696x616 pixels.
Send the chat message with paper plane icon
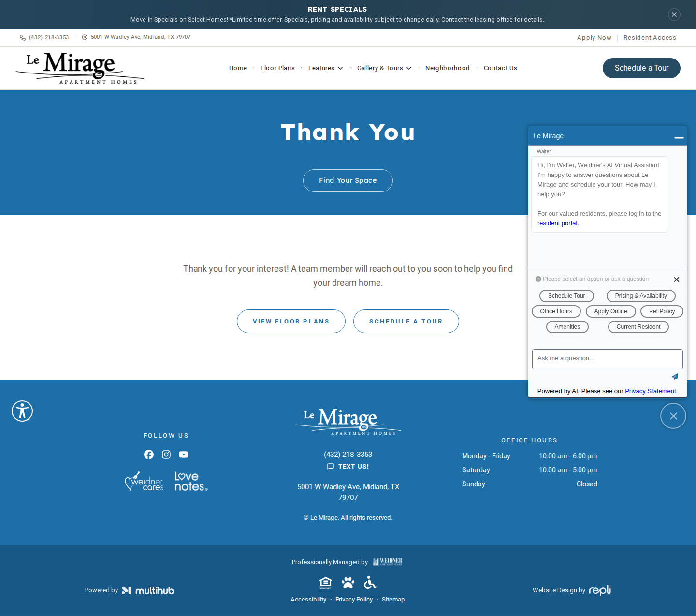[x=675, y=376]
